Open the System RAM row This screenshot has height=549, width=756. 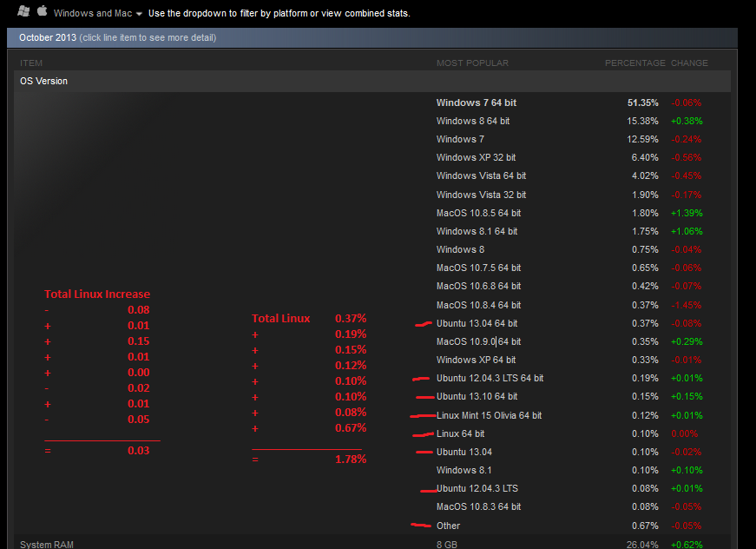[x=371, y=544]
